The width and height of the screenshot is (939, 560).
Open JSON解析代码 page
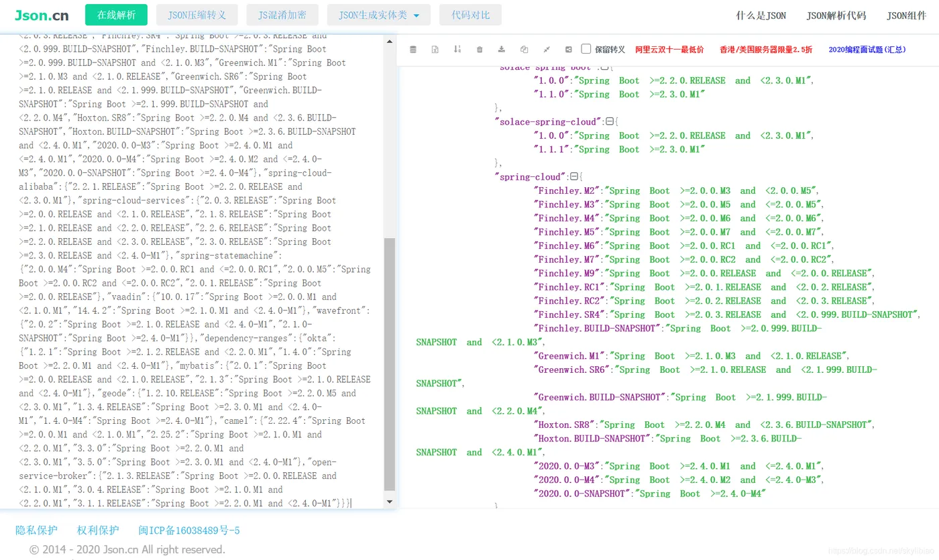pos(836,15)
